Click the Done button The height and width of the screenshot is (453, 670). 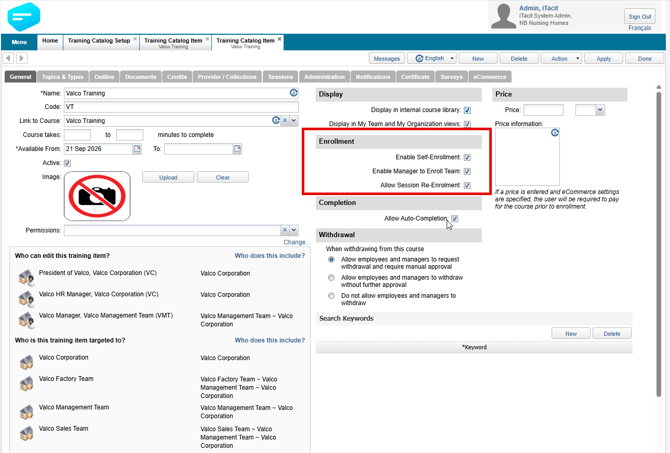(x=644, y=59)
